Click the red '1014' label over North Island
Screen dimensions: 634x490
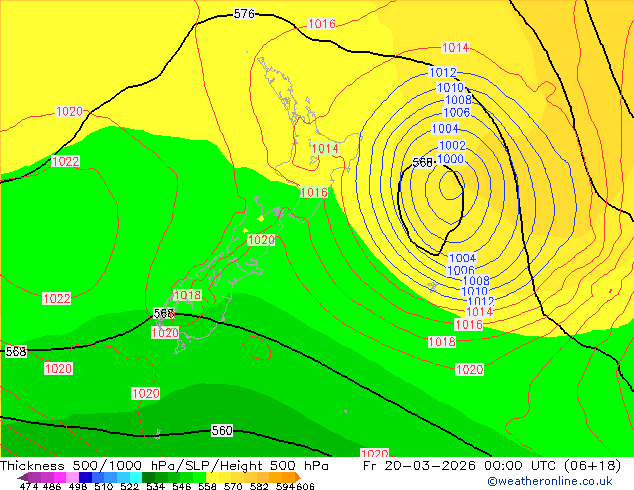[325, 149]
